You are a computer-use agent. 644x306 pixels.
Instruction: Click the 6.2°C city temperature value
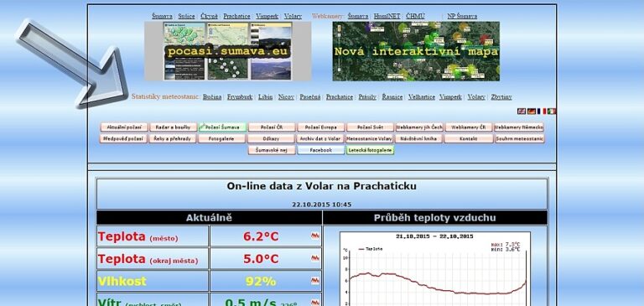point(261,236)
